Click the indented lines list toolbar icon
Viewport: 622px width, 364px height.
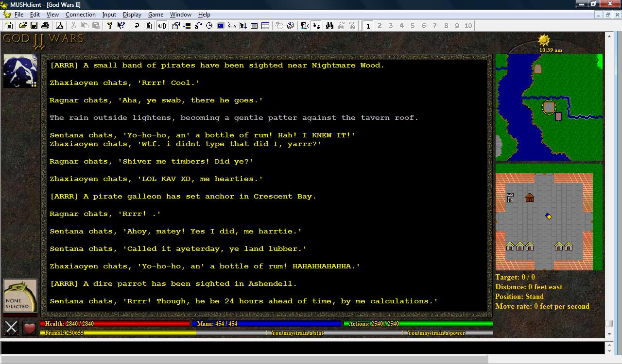187,26
